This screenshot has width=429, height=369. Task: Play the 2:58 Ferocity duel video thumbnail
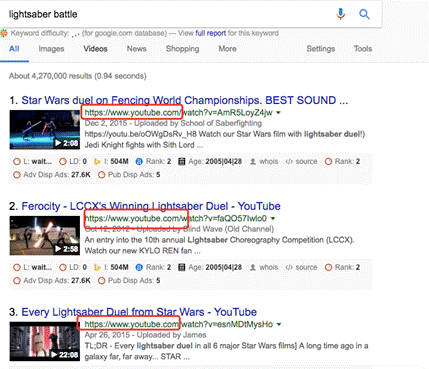point(45,235)
